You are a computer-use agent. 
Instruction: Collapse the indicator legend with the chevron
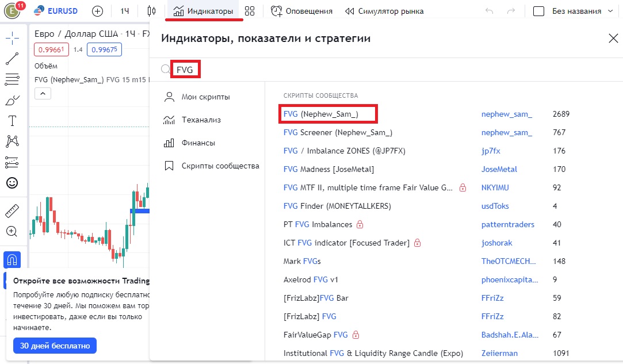pos(43,94)
